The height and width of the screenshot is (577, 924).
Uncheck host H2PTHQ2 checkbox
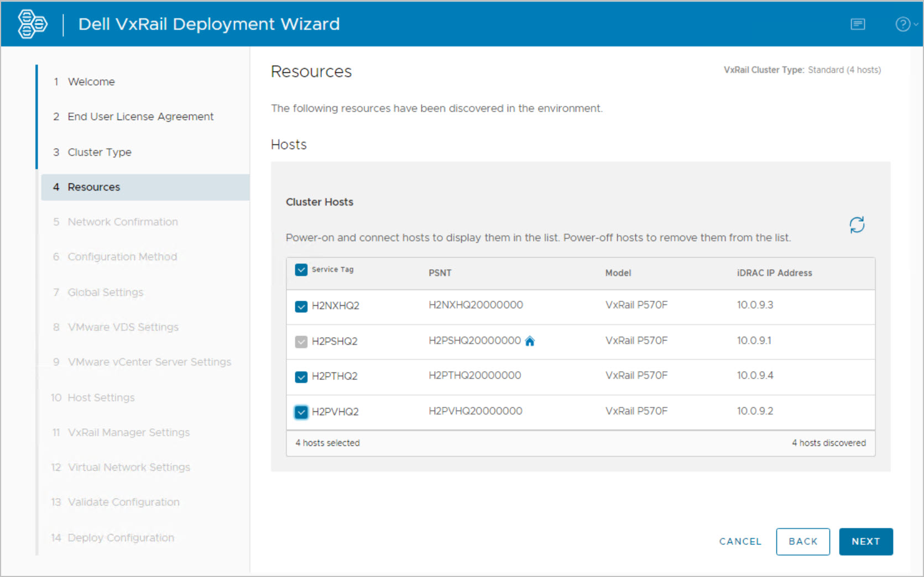point(301,377)
